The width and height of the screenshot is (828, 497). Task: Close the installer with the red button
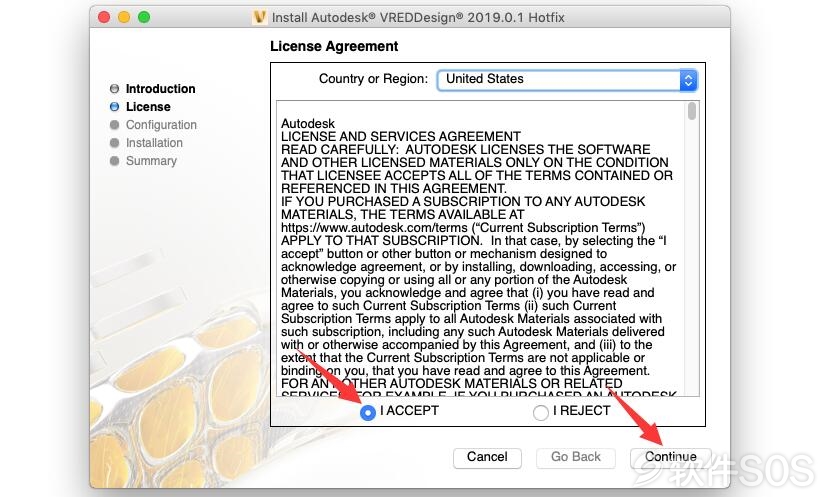pyautogui.click(x=104, y=17)
